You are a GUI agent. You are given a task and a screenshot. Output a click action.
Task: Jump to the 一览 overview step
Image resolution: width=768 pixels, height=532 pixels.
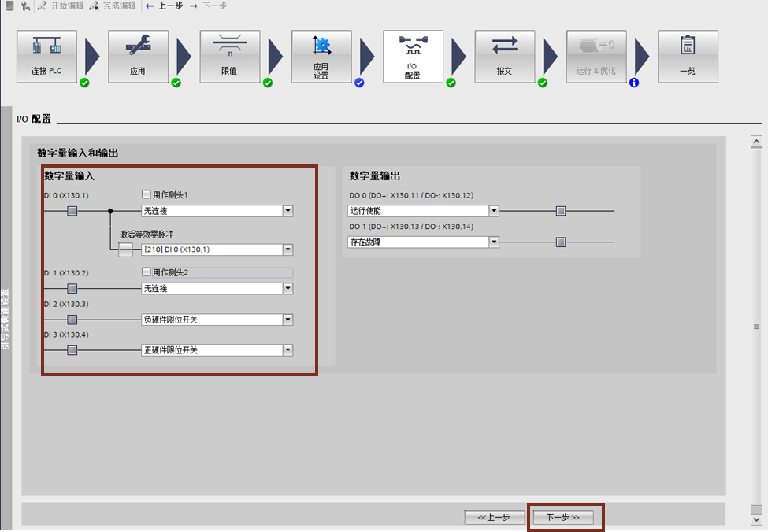[688, 57]
